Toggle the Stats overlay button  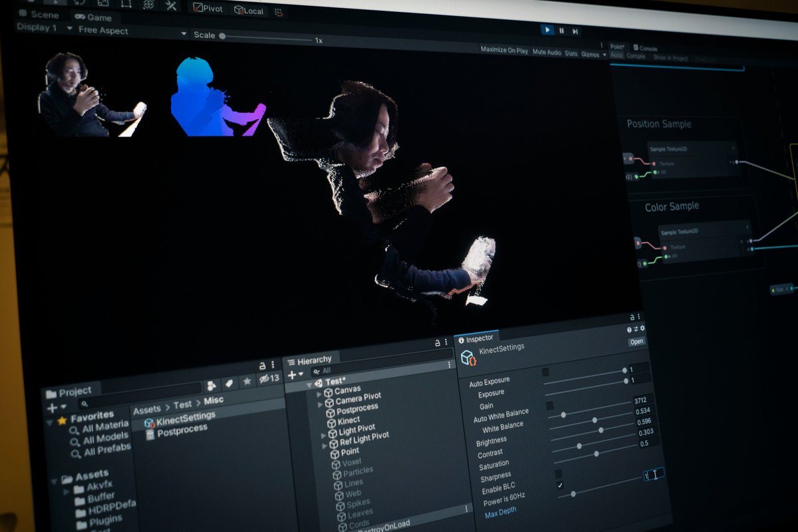pos(571,53)
